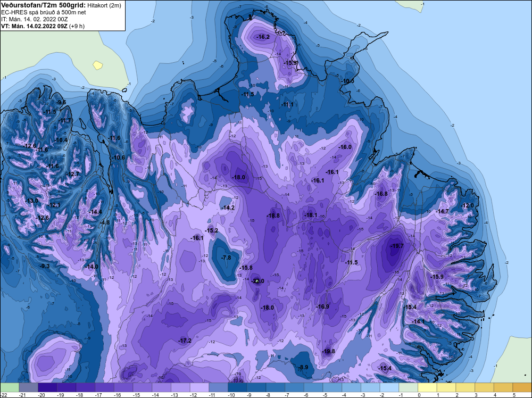The height and width of the screenshot is (398, 532).
Task: Click the -13.0 temperature value on the map
Action: pyautogui.click(x=32, y=201)
